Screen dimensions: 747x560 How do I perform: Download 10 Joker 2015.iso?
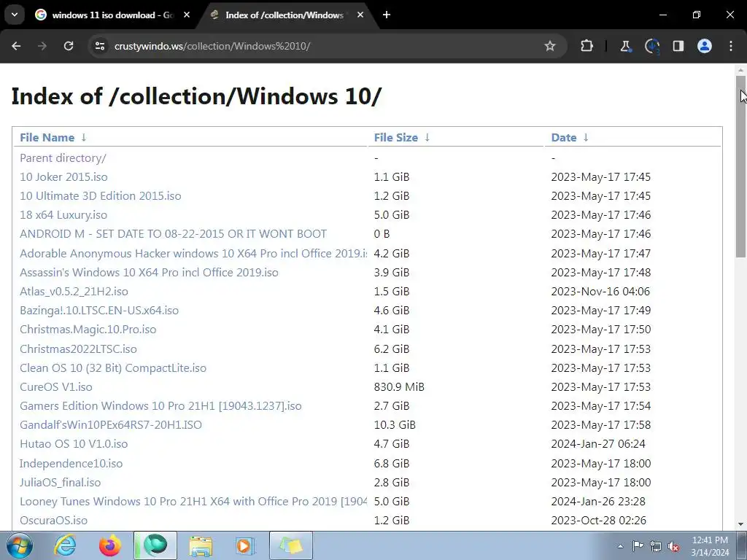[63, 176]
